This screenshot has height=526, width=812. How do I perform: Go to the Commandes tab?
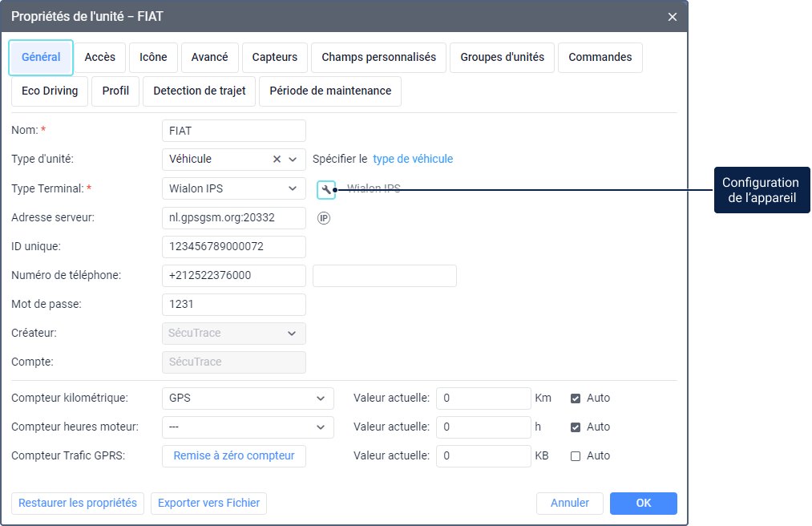[x=600, y=58]
